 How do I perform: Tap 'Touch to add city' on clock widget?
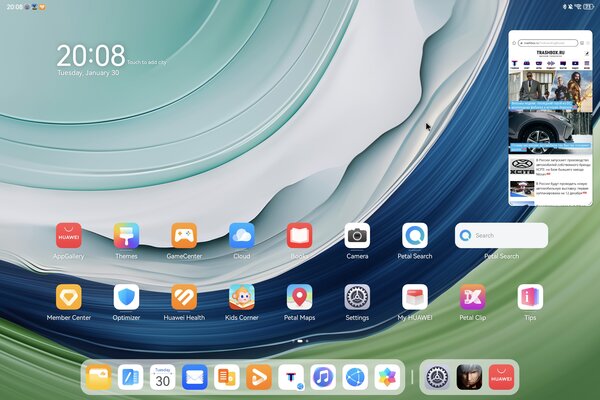(x=147, y=62)
